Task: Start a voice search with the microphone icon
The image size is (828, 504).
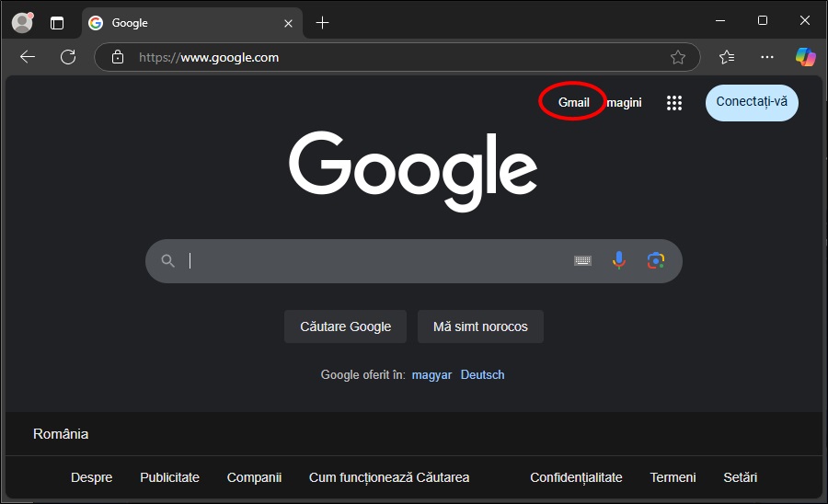Action: point(619,261)
